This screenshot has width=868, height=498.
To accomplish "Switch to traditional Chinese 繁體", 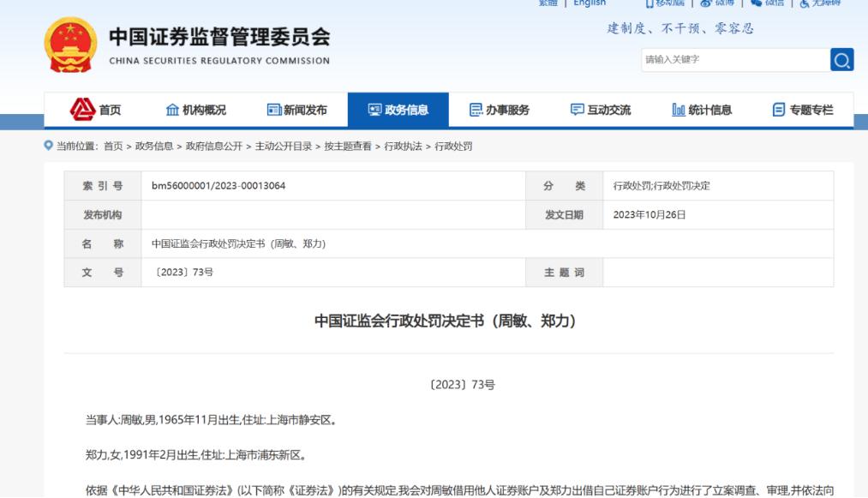I will point(548,3).
